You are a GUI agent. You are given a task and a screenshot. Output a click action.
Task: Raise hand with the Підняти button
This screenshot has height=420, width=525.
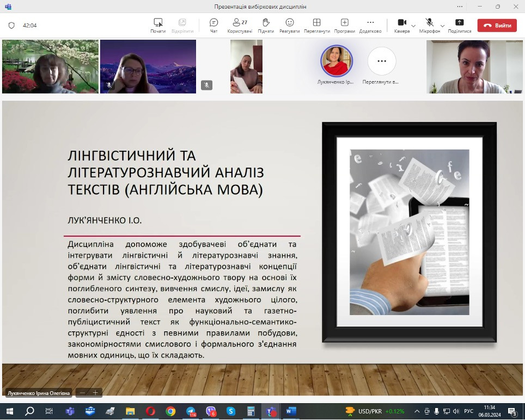(266, 25)
